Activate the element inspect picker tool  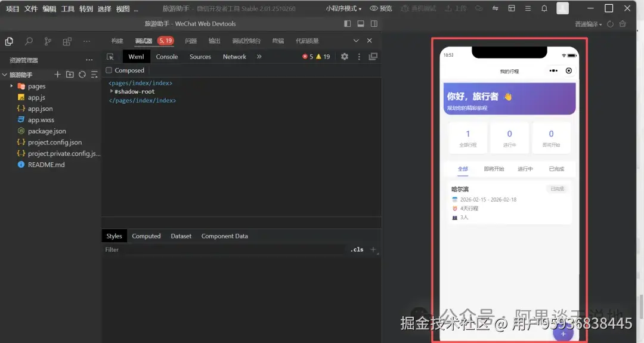click(x=110, y=57)
